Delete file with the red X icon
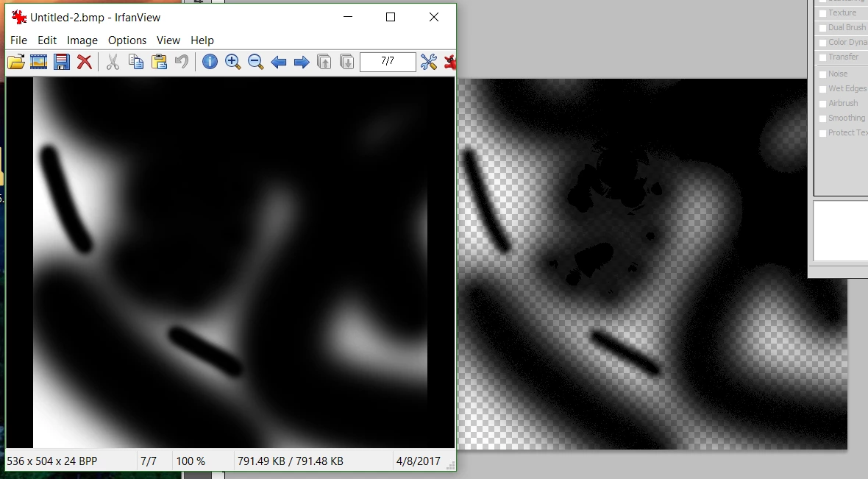Image resolution: width=868 pixels, height=479 pixels. tap(84, 62)
